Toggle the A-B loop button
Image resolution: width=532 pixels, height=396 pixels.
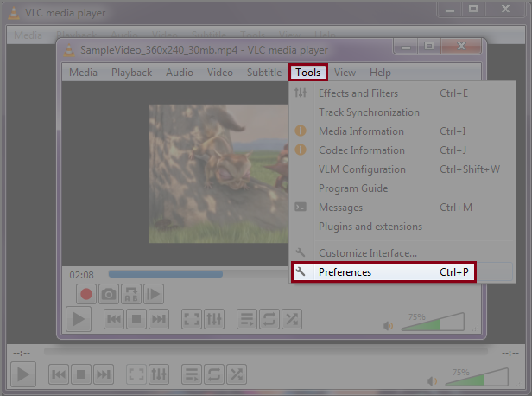(131, 294)
